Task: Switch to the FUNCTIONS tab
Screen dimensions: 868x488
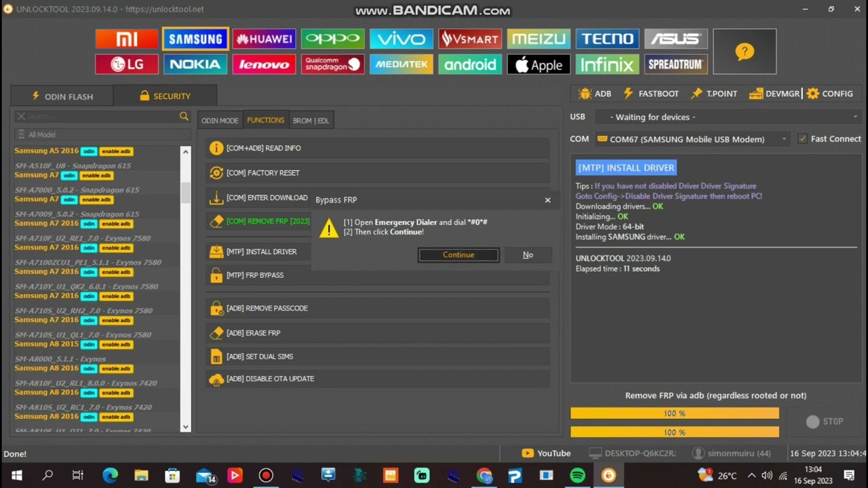Action: (x=265, y=120)
